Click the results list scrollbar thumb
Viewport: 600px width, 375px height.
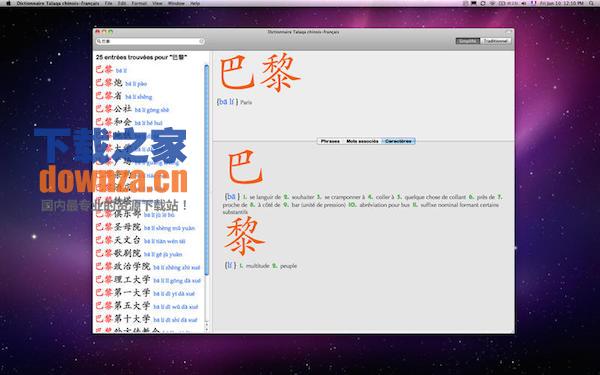[x=207, y=170]
